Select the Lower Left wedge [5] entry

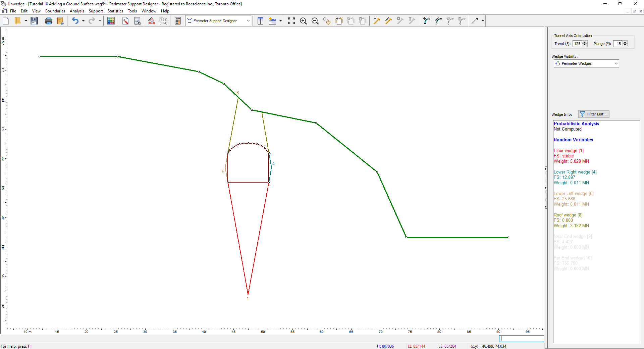coord(574,194)
